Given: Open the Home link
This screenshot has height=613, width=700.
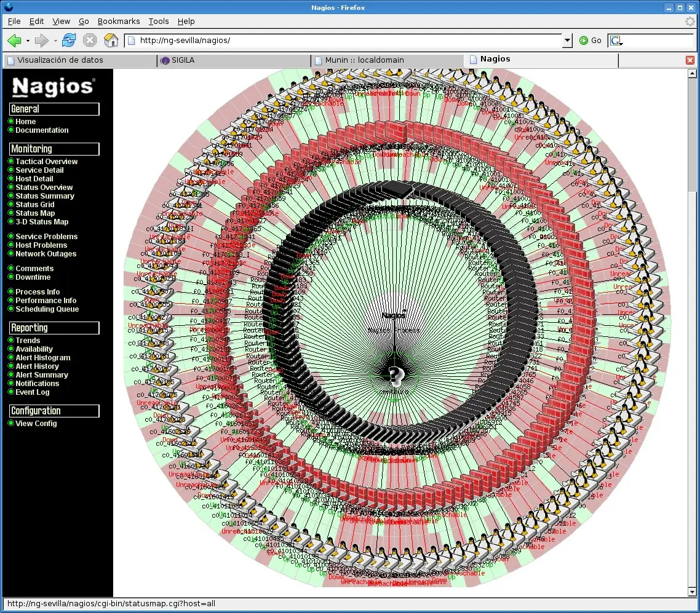Looking at the screenshot, I should (x=25, y=122).
